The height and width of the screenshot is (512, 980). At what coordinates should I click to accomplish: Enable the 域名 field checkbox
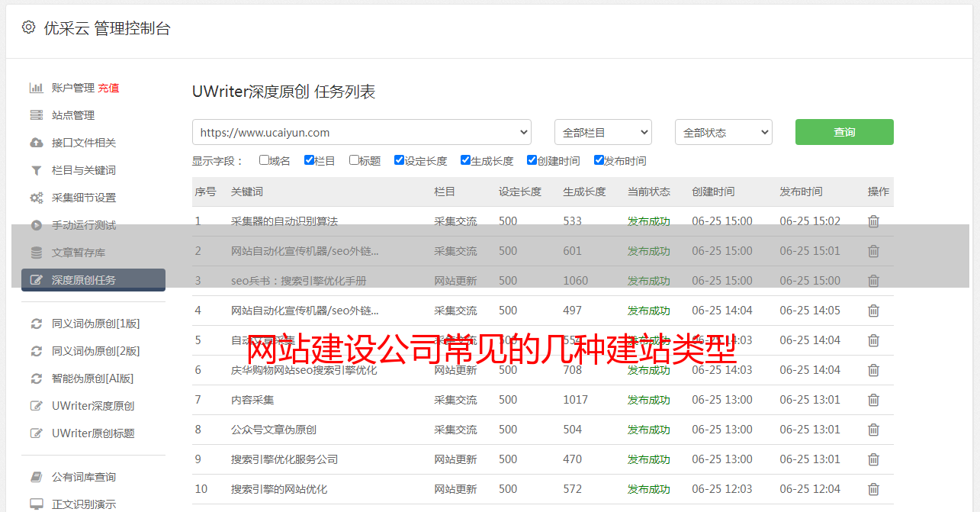coord(264,160)
